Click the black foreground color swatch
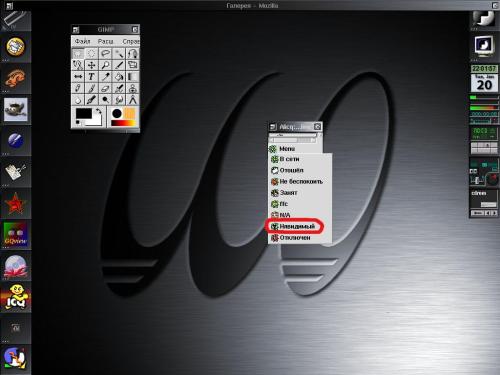The height and width of the screenshot is (375, 500). [84, 113]
